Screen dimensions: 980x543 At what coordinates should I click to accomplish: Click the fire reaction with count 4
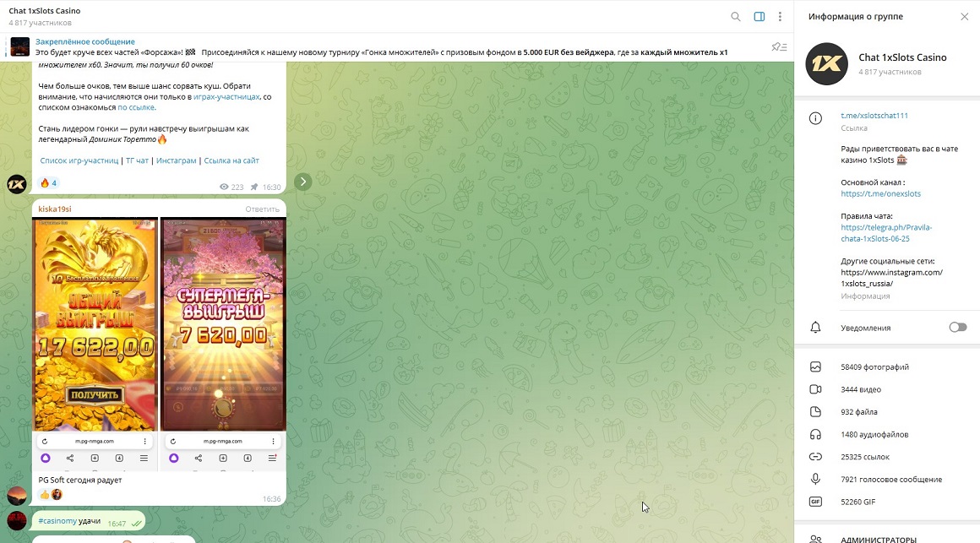coord(48,182)
